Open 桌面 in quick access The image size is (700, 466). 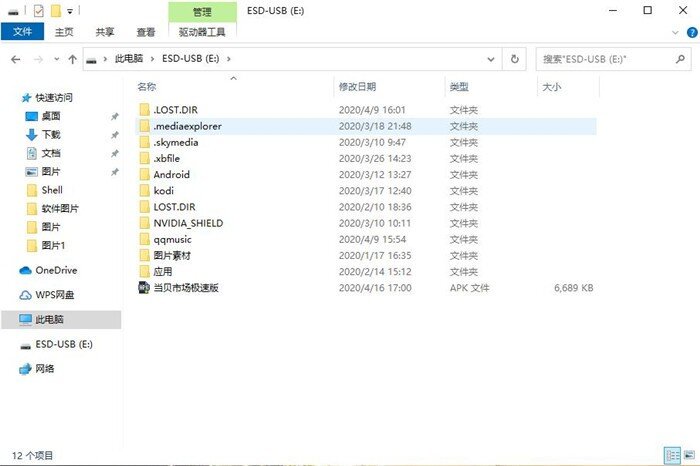[43, 116]
